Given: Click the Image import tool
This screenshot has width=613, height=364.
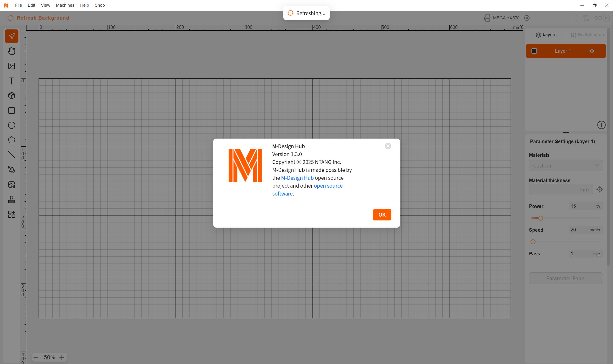Looking at the screenshot, I should click(11, 66).
